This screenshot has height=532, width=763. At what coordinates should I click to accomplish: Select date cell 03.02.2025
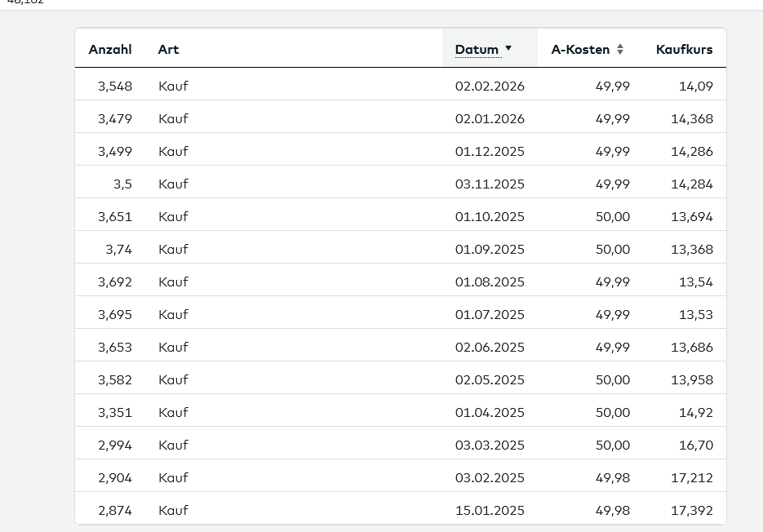[490, 477]
